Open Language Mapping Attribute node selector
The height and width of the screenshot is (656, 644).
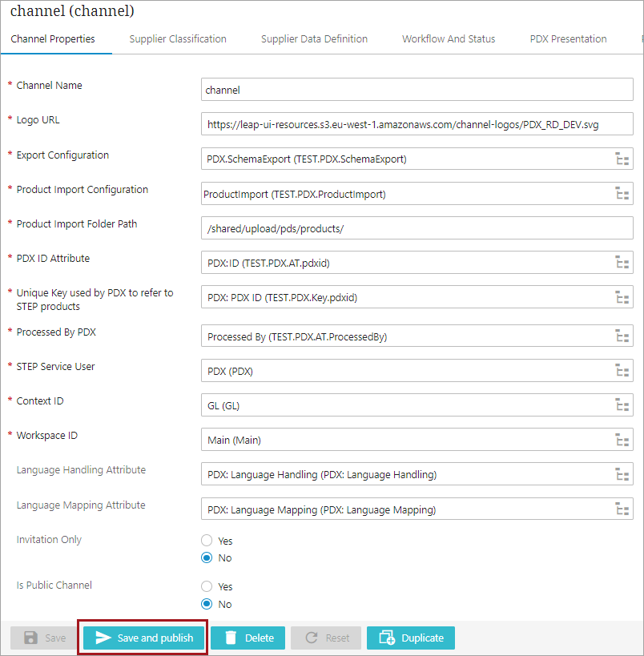(621, 509)
